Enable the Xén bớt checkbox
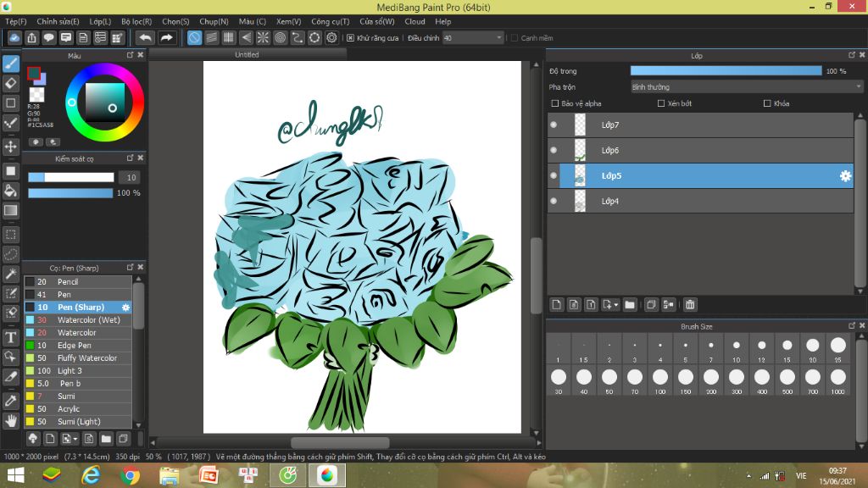The image size is (868, 488). point(661,103)
